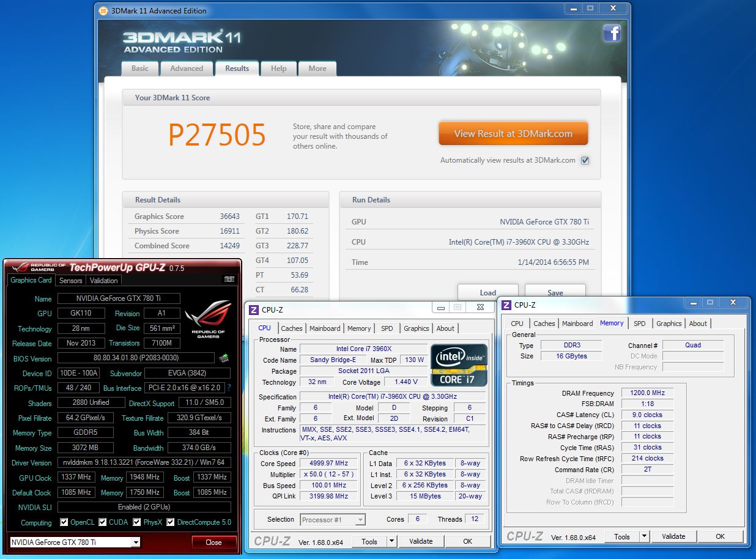Toggle the DirectCompute 5.0 checkbox
This screenshot has width=756, height=559.
coord(171,522)
